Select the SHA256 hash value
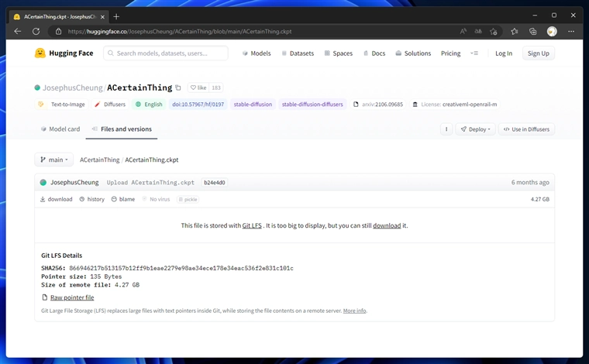Viewport: 589px width, 364px height. tap(181, 268)
